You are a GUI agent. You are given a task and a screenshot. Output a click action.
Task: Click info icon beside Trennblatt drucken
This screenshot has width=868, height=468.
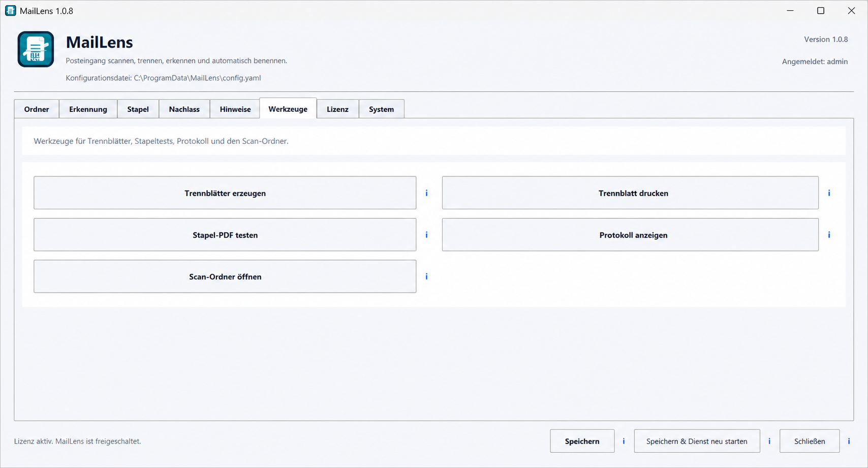tap(829, 193)
